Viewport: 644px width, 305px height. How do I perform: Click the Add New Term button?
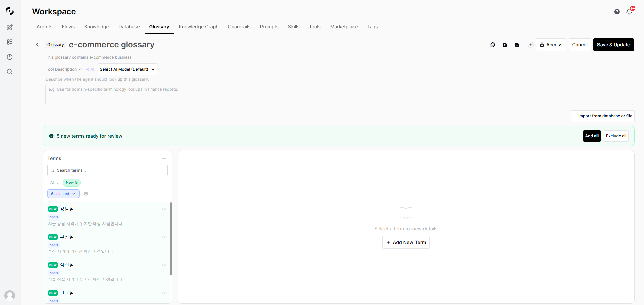[x=406, y=242]
